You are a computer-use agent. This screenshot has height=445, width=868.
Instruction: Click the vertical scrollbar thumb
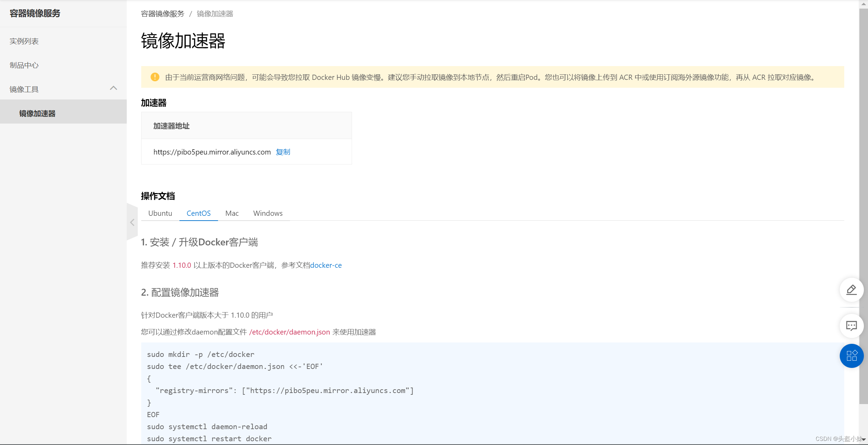pos(864,206)
